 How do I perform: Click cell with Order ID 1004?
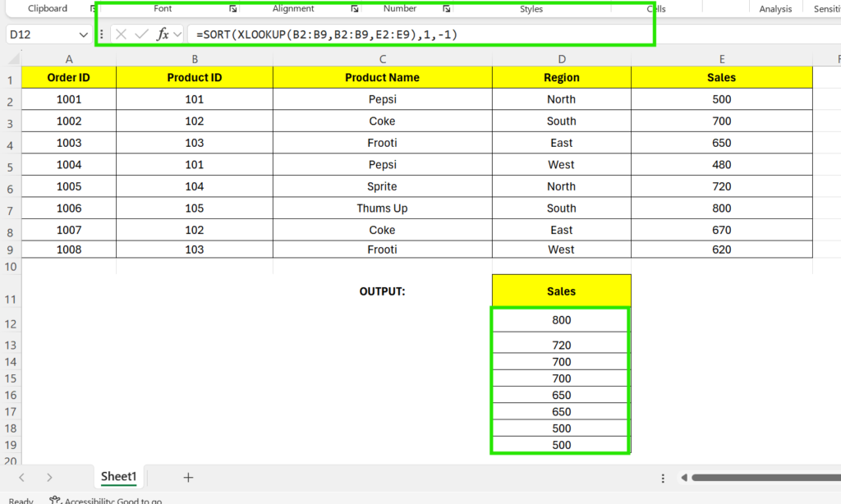tap(69, 165)
